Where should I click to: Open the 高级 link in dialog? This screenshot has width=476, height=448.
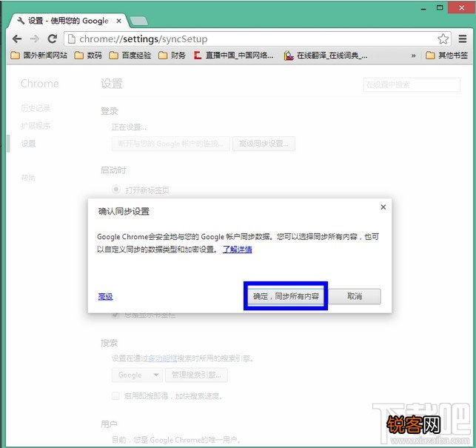click(x=105, y=296)
